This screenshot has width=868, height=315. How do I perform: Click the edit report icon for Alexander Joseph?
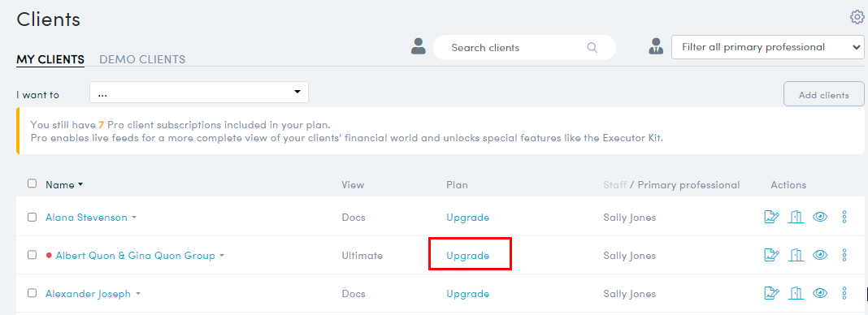click(x=771, y=293)
